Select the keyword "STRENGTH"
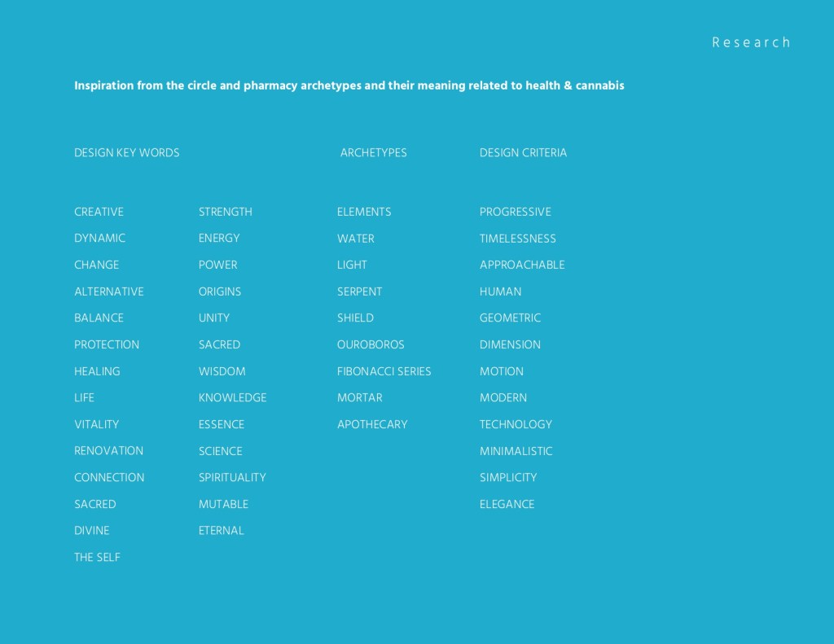Image resolution: width=834 pixels, height=644 pixels. (x=225, y=212)
